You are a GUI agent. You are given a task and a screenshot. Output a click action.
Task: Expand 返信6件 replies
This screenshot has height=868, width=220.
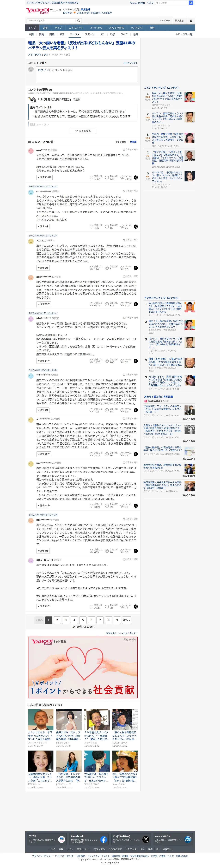point(43,226)
